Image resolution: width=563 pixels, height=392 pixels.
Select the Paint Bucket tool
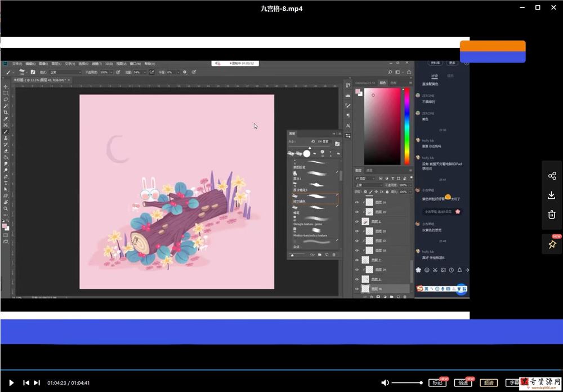point(6,157)
